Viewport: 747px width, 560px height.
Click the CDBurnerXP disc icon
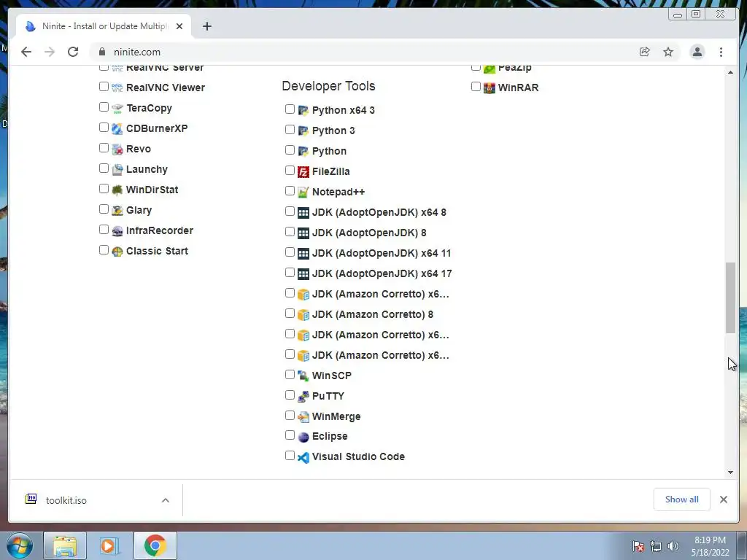point(117,128)
